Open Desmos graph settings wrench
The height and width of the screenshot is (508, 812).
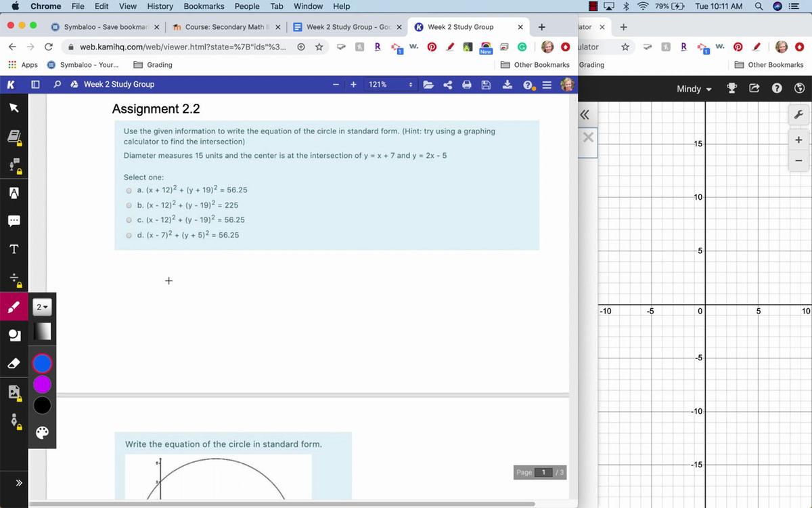coord(798,115)
